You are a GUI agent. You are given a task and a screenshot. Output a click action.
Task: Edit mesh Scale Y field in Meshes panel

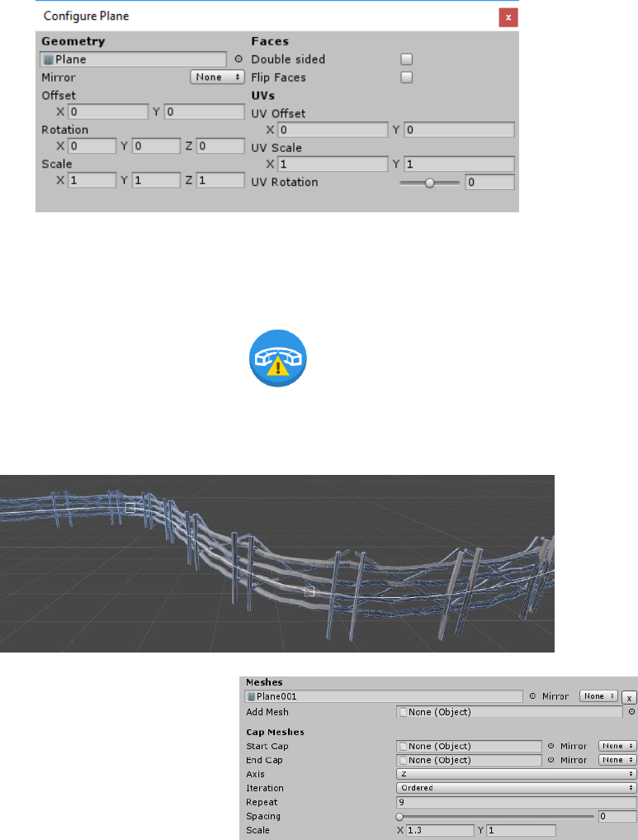tap(522, 830)
